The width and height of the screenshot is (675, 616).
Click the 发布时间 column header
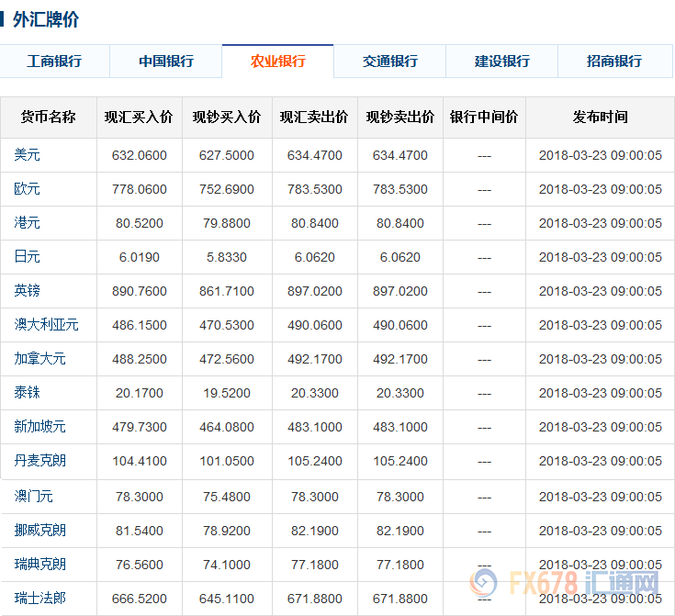tap(600, 118)
